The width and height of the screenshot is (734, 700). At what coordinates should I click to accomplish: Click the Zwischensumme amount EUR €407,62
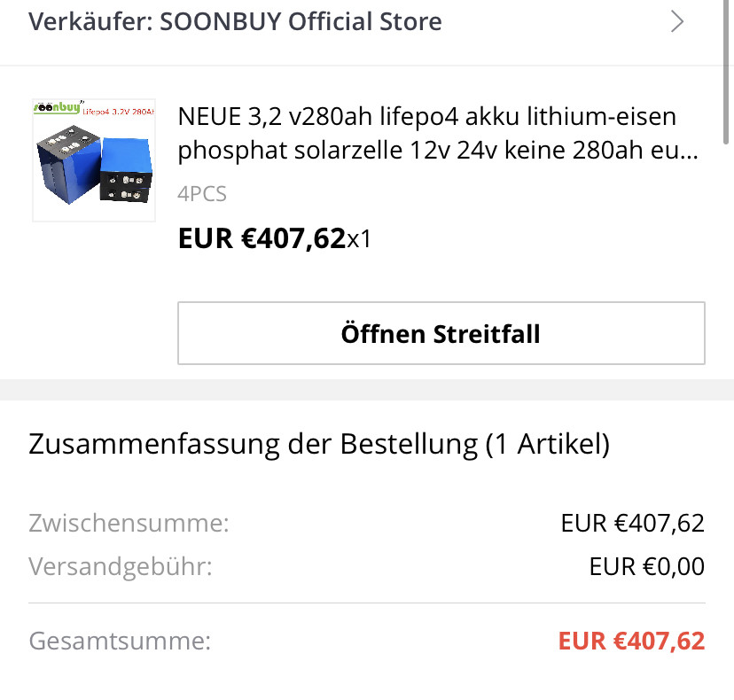tap(632, 523)
